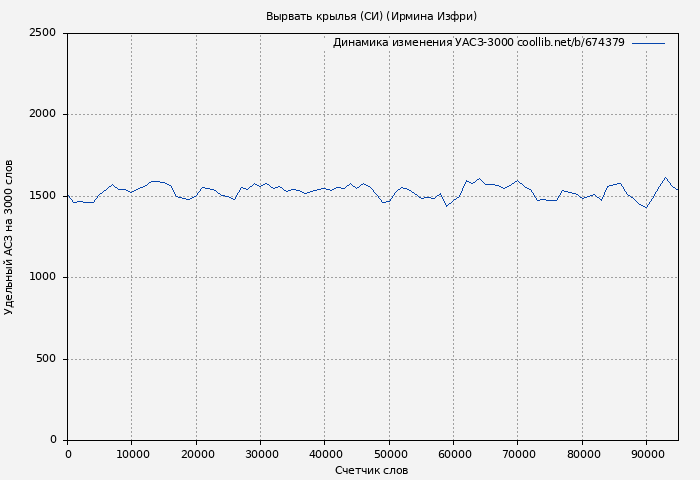The width and height of the screenshot is (700, 480).
Task: Click the "Счетчик слов" horizontal axis title
Action: tap(371, 470)
